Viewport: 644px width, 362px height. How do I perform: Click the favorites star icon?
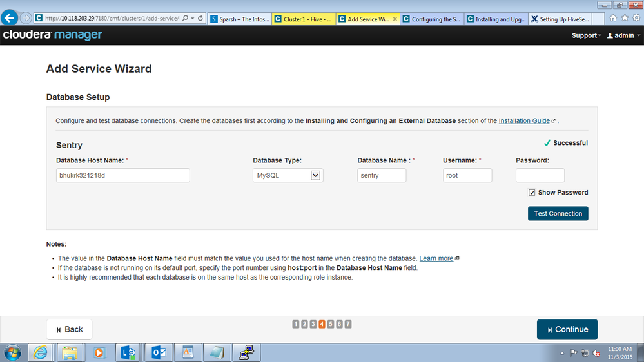(x=625, y=17)
